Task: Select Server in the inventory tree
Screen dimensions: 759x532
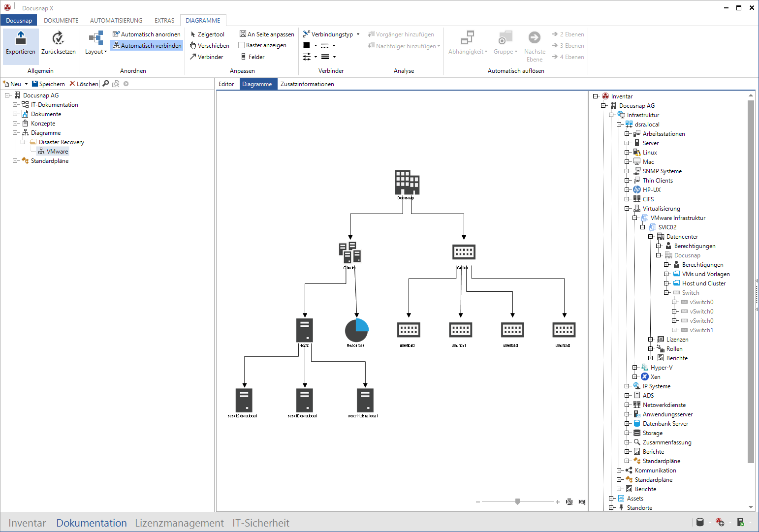Action: 650,143
